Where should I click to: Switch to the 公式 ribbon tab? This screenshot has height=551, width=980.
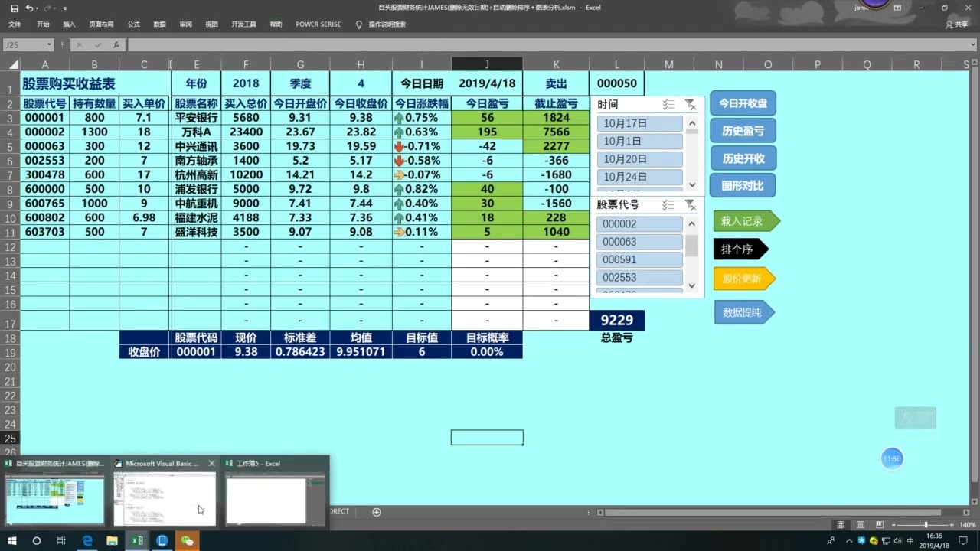pyautogui.click(x=133, y=24)
